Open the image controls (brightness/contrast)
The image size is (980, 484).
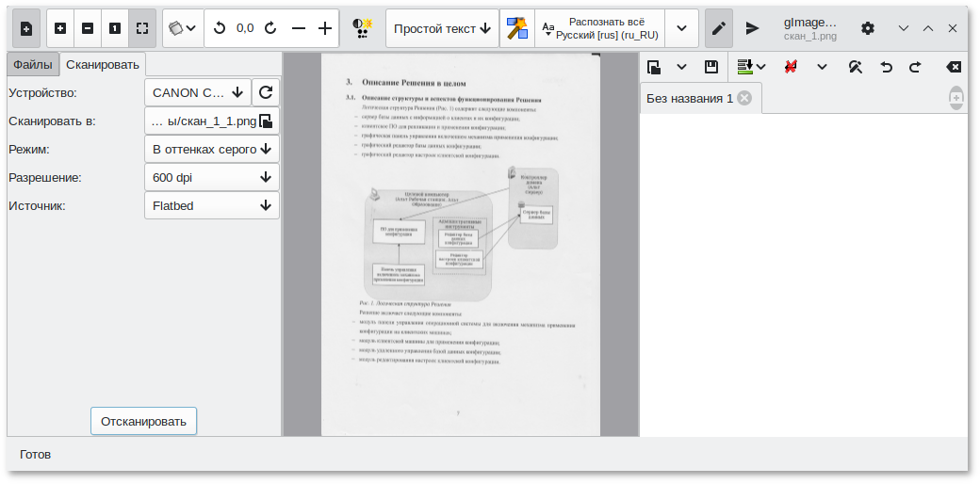(360, 28)
